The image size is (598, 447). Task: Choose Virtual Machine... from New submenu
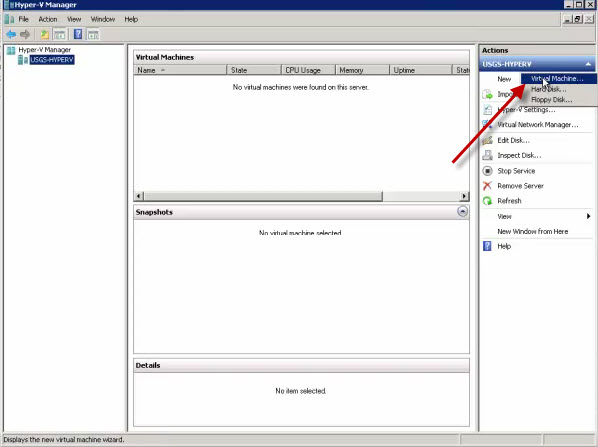click(558, 79)
